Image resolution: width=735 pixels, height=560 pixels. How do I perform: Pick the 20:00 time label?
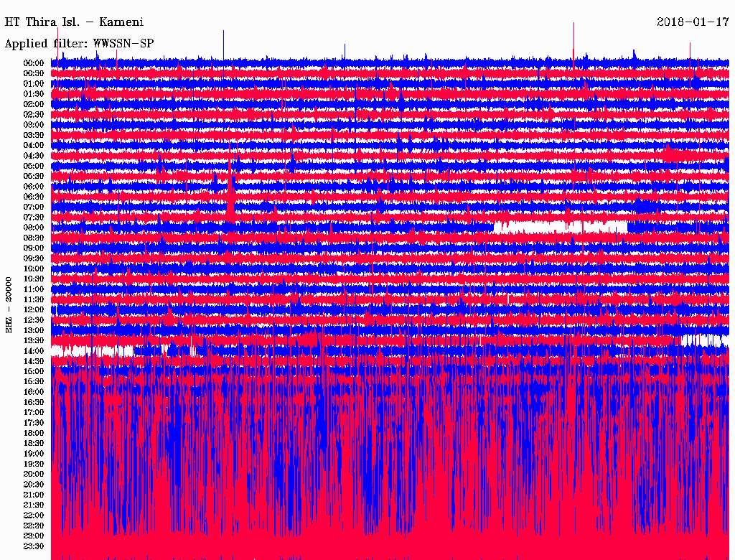click(x=34, y=474)
